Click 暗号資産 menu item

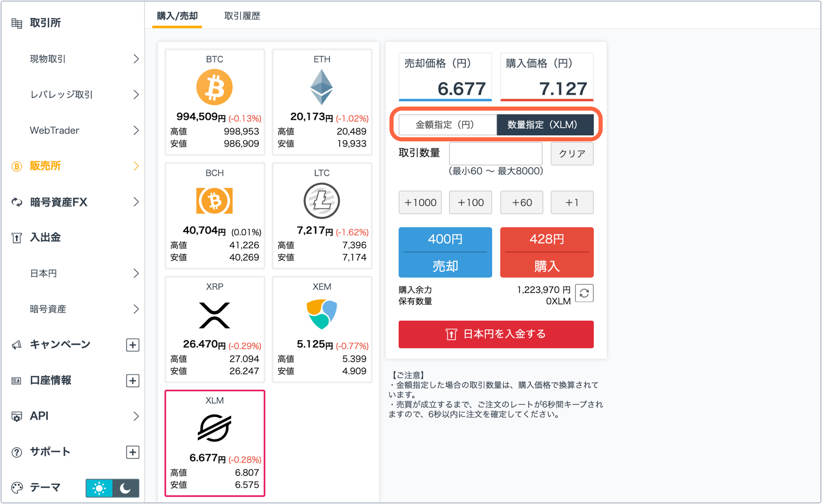(48, 309)
